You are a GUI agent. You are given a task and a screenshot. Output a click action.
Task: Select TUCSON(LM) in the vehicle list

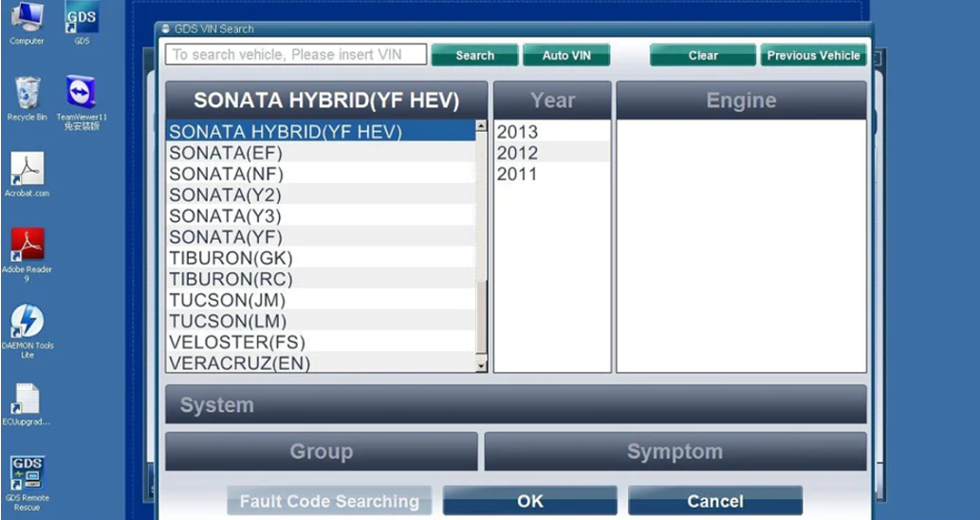click(x=321, y=321)
